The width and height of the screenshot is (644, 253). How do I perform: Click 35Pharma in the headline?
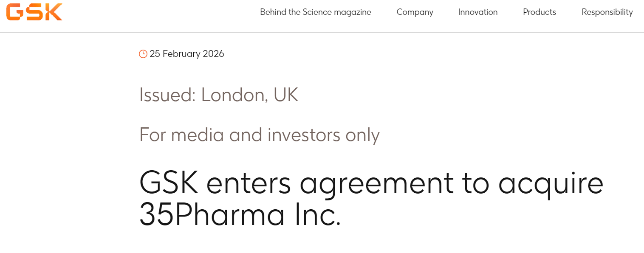[212, 215]
